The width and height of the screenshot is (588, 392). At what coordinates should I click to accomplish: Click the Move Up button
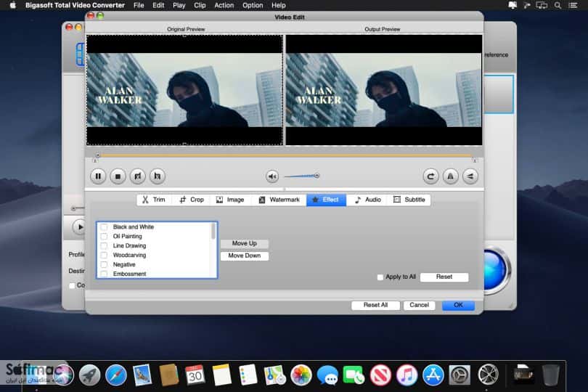[245, 243]
